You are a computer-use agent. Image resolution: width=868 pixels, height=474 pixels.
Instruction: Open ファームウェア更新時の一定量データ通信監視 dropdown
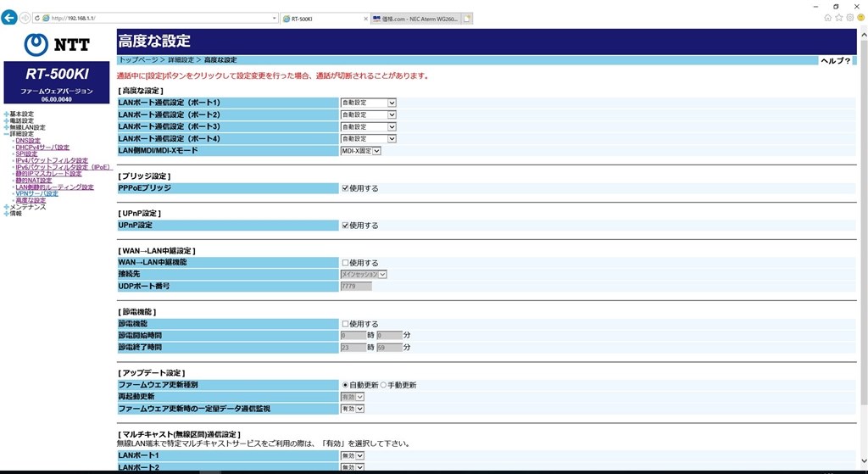click(x=353, y=409)
